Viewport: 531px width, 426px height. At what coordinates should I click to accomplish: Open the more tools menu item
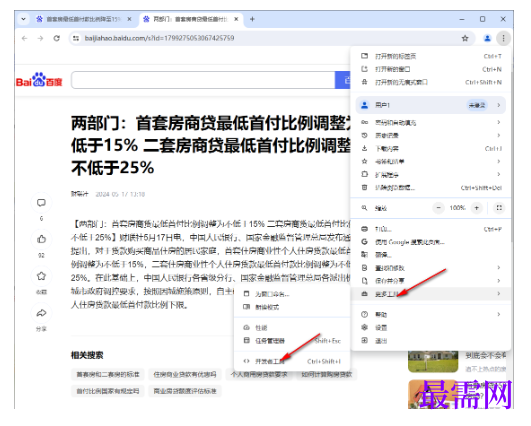(431, 294)
